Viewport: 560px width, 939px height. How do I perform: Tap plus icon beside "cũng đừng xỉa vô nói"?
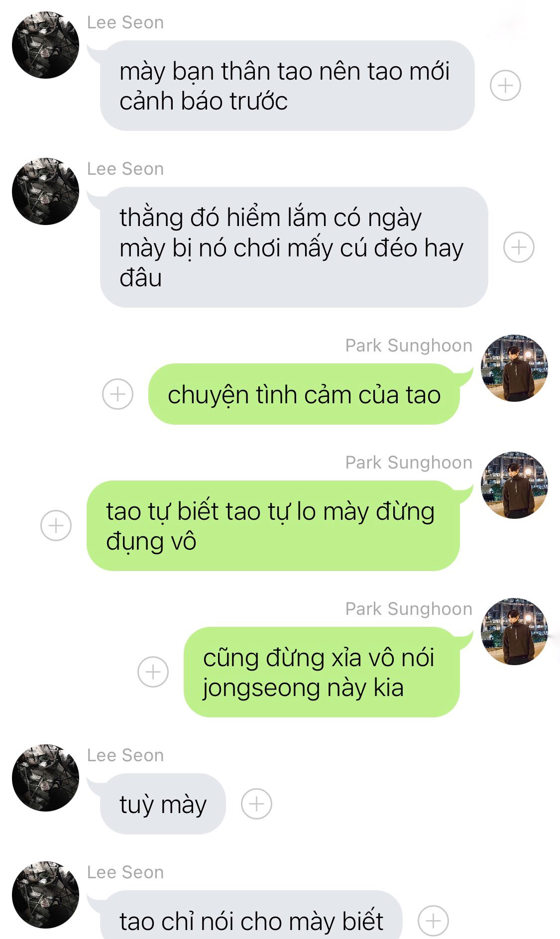pyautogui.click(x=153, y=672)
